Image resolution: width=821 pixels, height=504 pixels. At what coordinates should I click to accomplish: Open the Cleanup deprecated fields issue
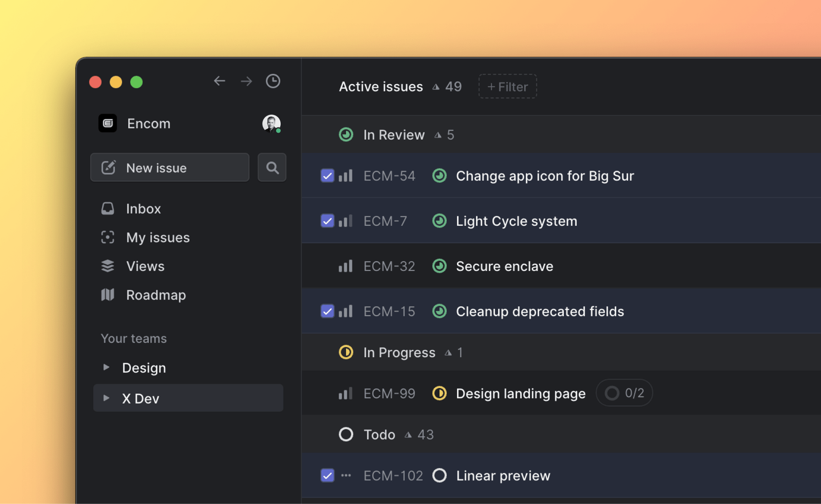pyautogui.click(x=540, y=311)
